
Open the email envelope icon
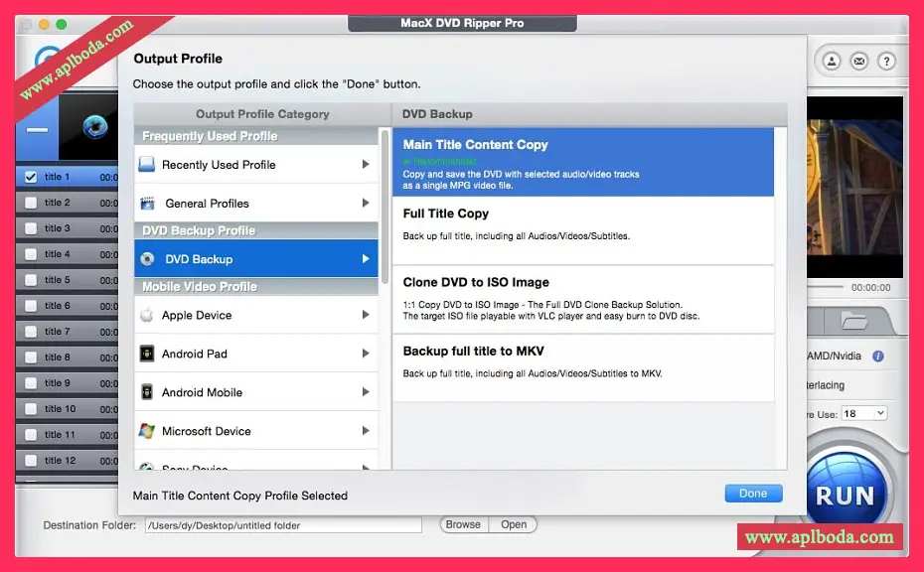tap(858, 62)
